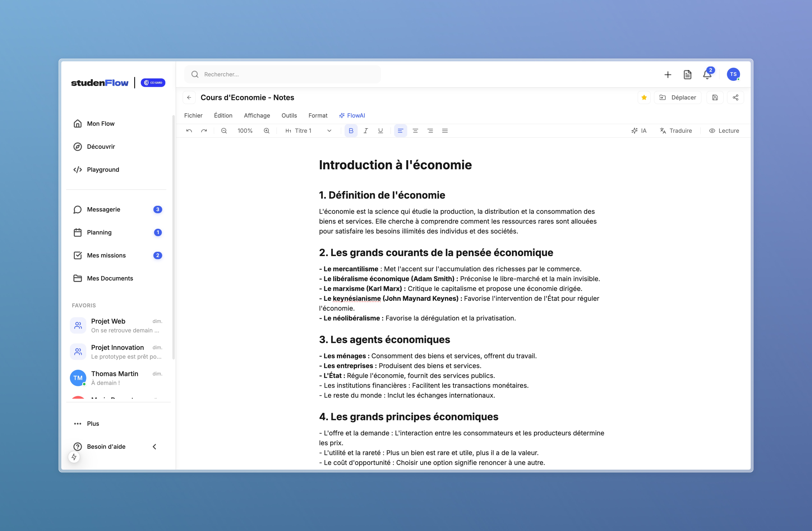Click the notifications bell
Screen dimensions: 812x531
point(707,74)
